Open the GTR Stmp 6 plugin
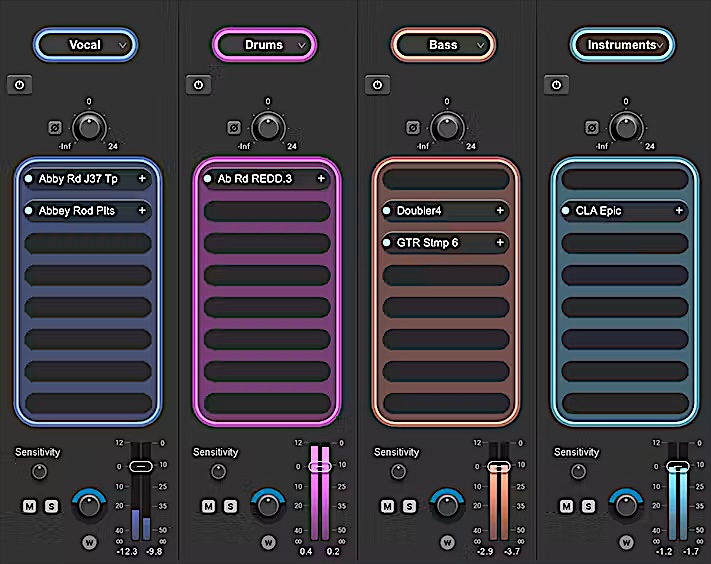Image resolution: width=711 pixels, height=564 pixels. coord(446,243)
